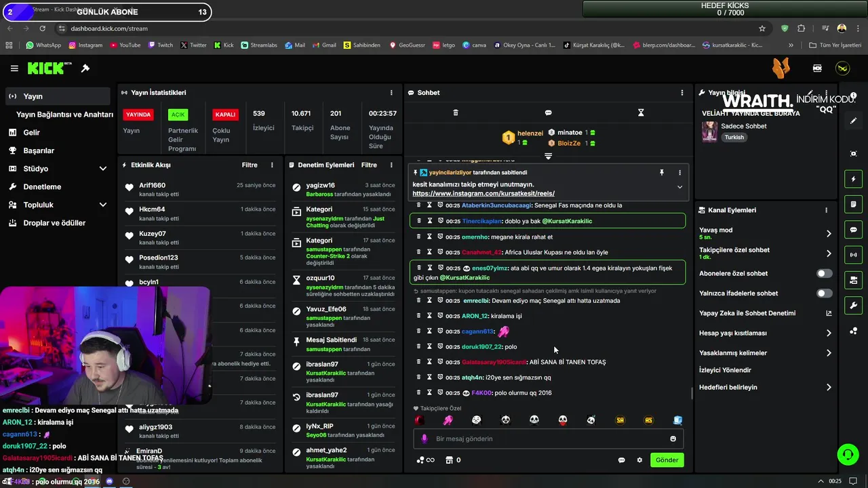The width and height of the screenshot is (868, 488).
Task: Open Filtre in the Etkinlik Akışı panel
Action: [250, 165]
